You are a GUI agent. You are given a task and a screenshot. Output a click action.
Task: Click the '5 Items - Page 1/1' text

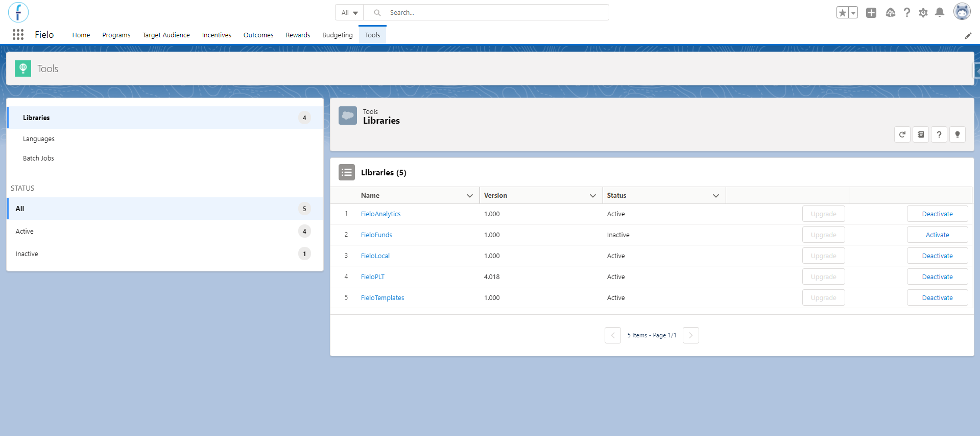(x=652, y=335)
